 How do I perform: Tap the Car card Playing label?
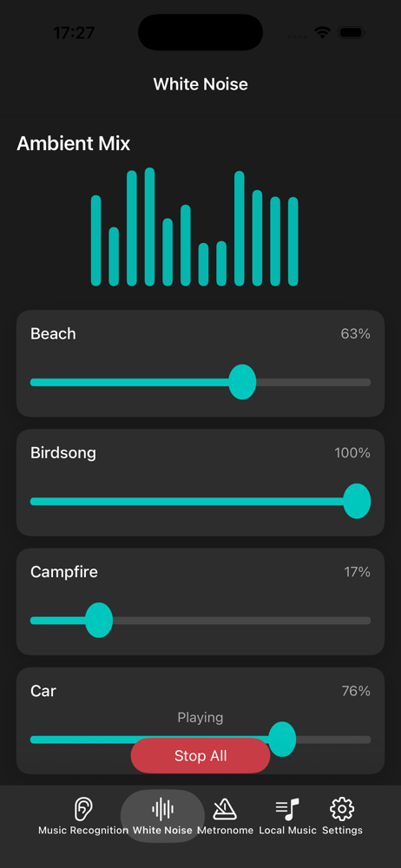pos(200,718)
